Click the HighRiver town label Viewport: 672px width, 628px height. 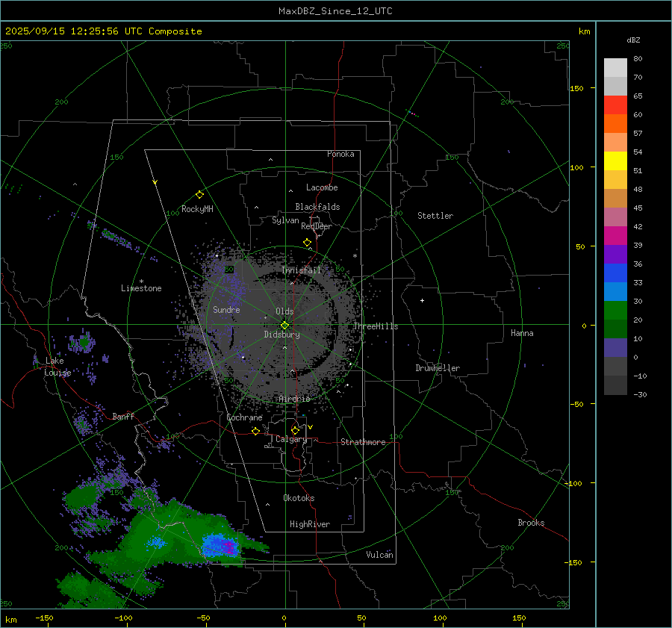click(310, 524)
